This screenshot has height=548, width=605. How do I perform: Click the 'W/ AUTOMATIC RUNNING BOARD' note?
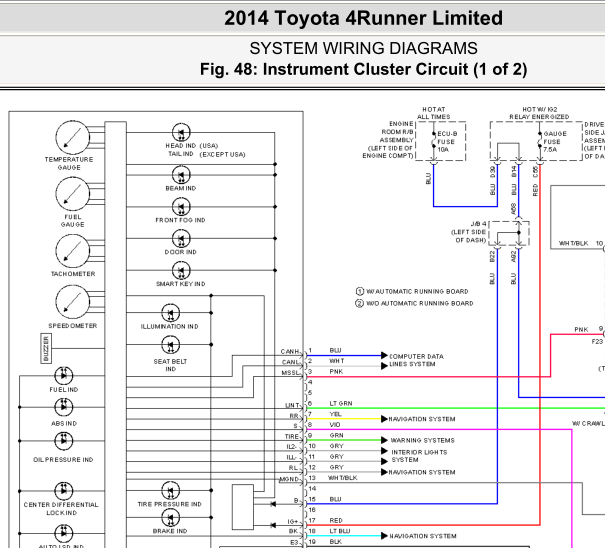coord(417,291)
